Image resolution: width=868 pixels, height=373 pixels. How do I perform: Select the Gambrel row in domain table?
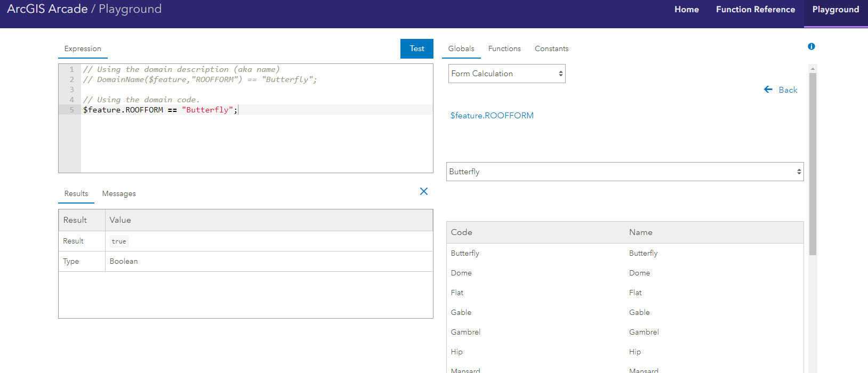624,332
